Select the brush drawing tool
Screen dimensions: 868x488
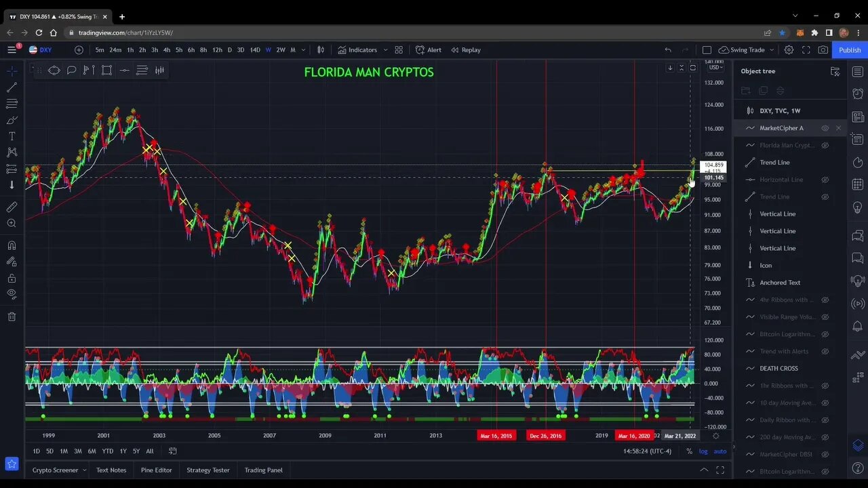tap(12, 120)
